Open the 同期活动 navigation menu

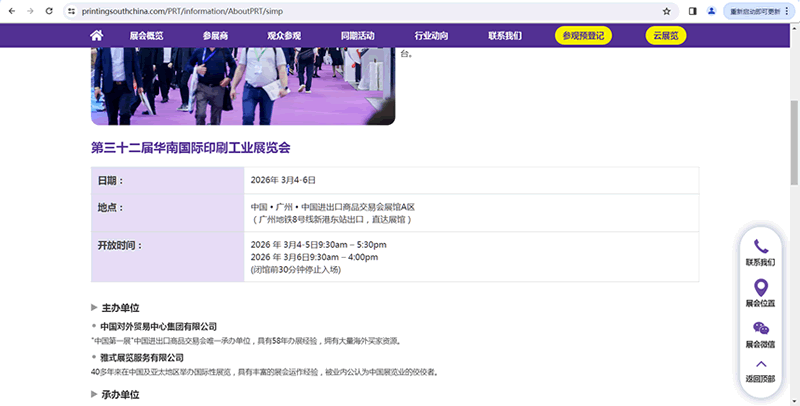[357, 36]
